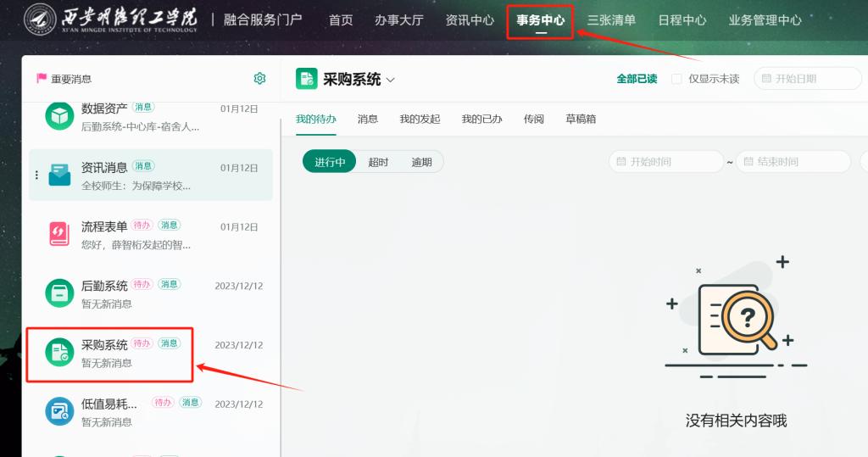The image size is (868, 457).
Task: Switch to the 我的发起 tab
Action: click(x=420, y=120)
